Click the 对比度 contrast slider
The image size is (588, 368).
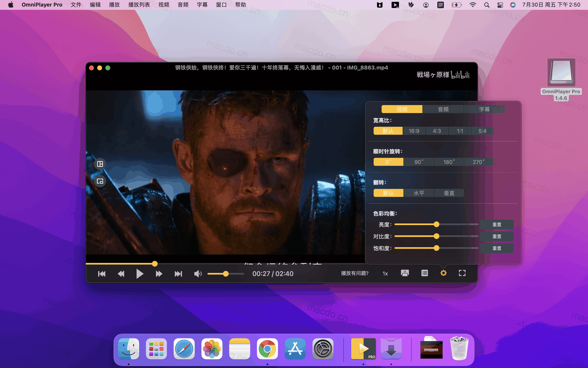coord(436,236)
